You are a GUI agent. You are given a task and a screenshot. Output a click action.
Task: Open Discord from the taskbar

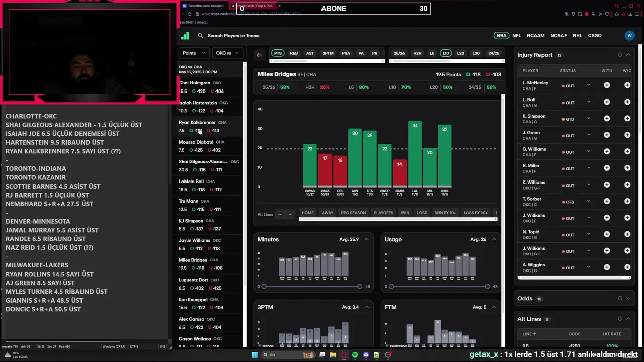(x=366, y=355)
